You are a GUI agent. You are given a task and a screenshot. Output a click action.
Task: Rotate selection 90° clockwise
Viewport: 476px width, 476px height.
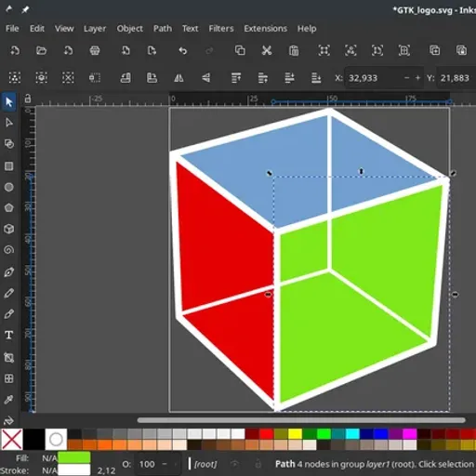(x=152, y=77)
